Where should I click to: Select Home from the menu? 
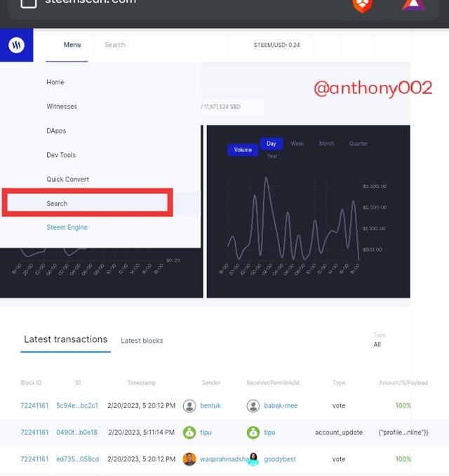pos(55,82)
